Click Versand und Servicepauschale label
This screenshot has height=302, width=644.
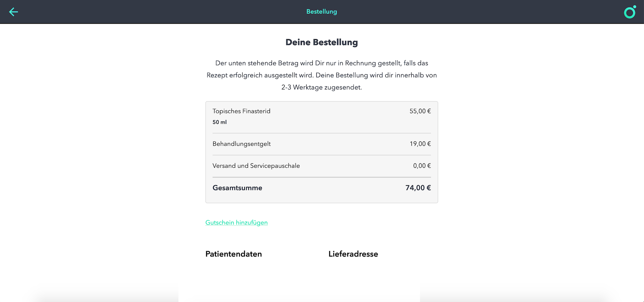pos(256,166)
